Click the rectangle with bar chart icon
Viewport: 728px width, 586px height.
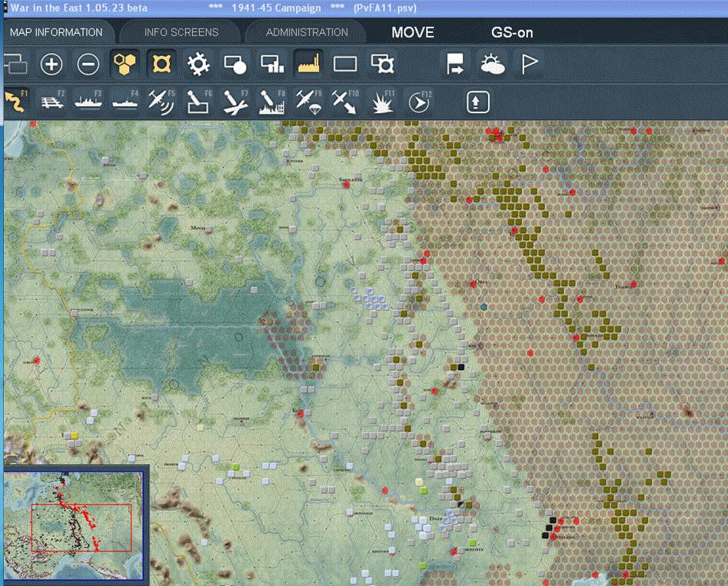272,64
